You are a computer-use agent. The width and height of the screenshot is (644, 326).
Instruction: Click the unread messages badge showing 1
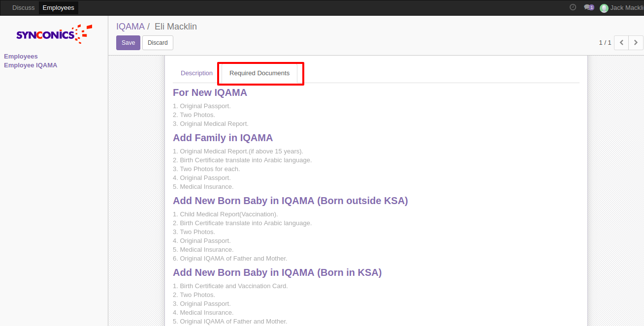(x=591, y=7)
